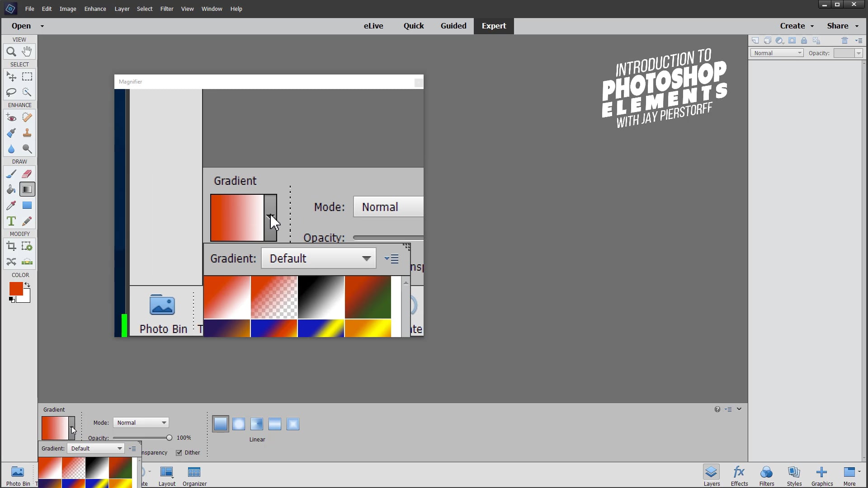Toggle lock on selected layer

coord(804,40)
